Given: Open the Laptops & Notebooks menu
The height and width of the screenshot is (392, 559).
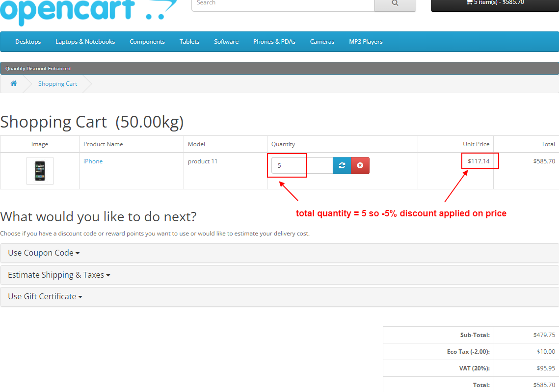Looking at the screenshot, I should tap(85, 42).
